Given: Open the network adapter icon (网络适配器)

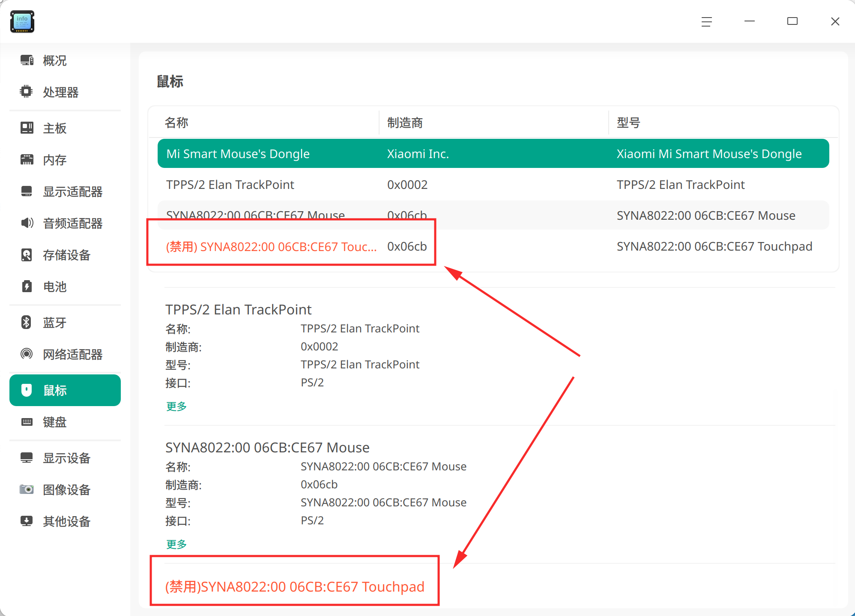Looking at the screenshot, I should [x=27, y=354].
